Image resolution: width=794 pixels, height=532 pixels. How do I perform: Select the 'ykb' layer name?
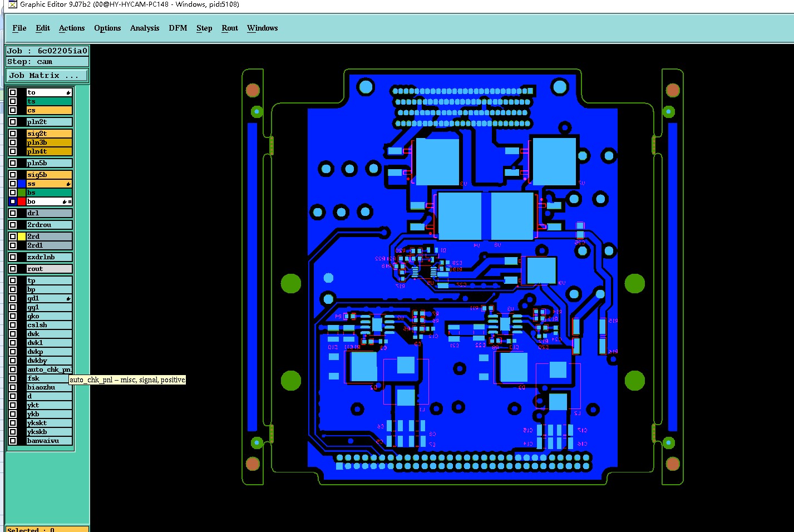click(50, 415)
